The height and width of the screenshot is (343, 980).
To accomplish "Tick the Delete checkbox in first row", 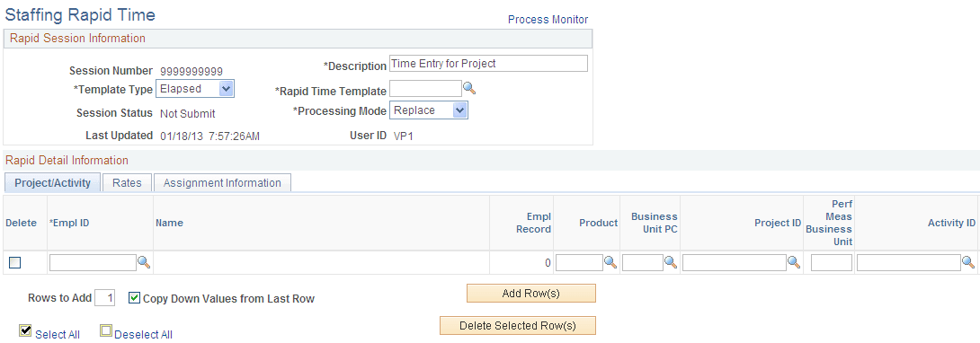I will click(x=14, y=263).
